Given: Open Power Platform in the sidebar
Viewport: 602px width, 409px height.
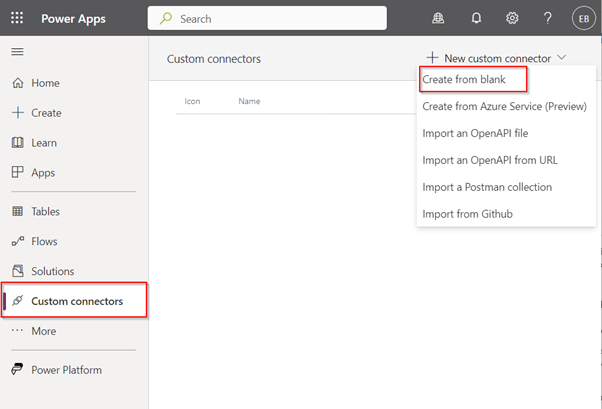Looking at the screenshot, I should tap(66, 370).
